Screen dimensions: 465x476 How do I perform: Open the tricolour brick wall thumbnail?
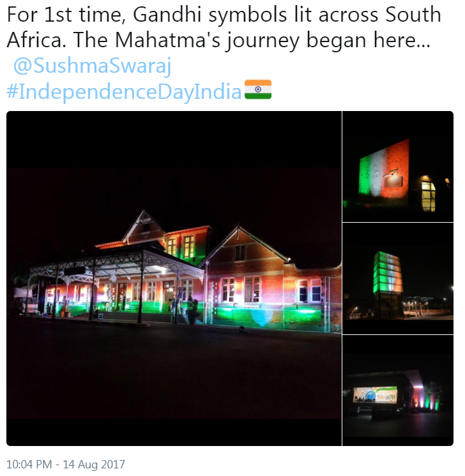(x=398, y=167)
